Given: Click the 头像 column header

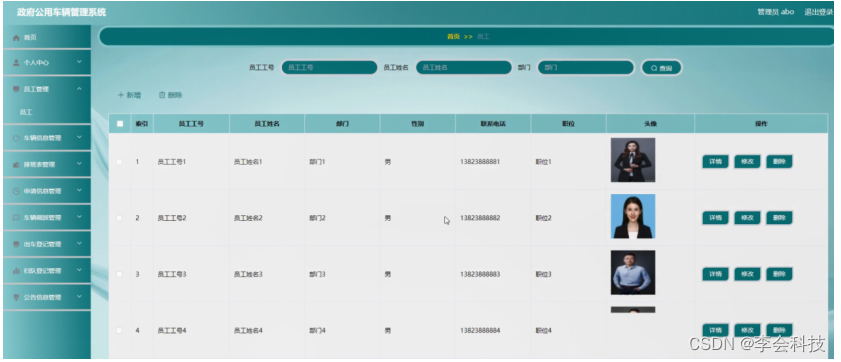Looking at the screenshot, I should click(650, 123).
